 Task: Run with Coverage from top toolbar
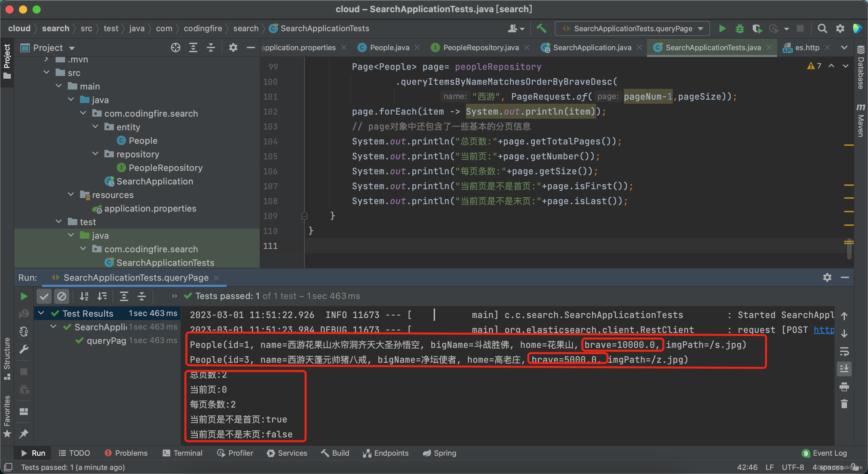757,28
